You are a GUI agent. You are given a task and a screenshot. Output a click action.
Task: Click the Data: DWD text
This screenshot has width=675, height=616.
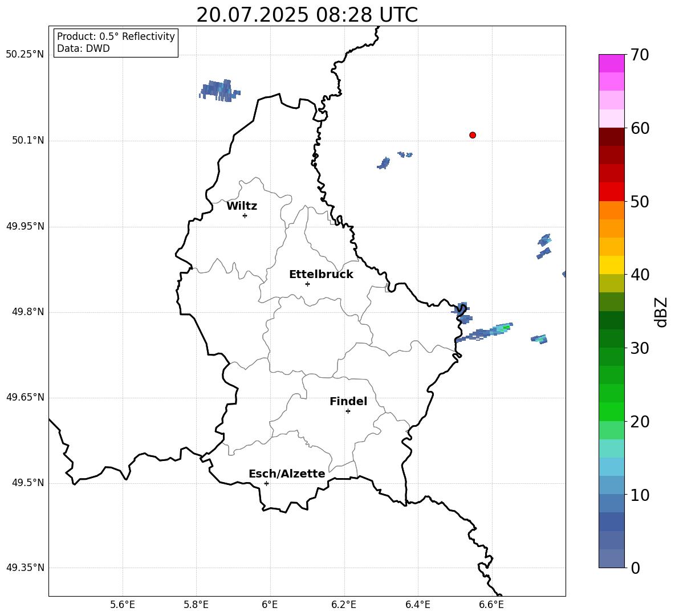coord(83,48)
